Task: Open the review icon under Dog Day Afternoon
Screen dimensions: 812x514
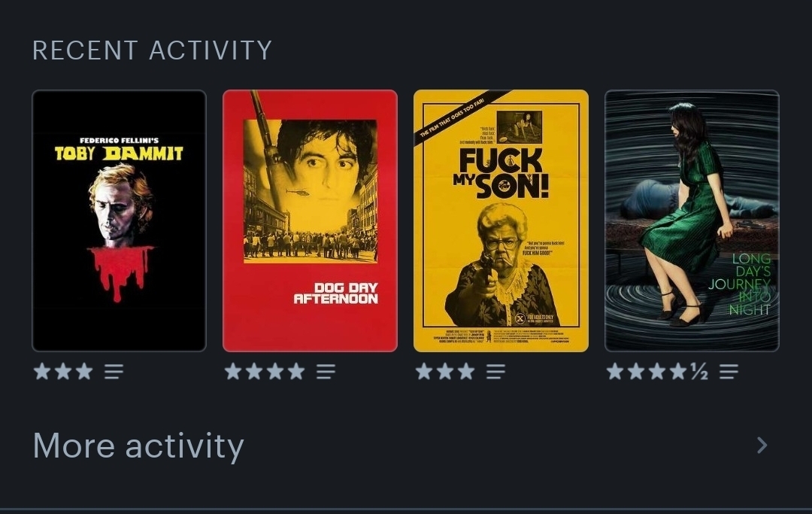Action: click(326, 372)
